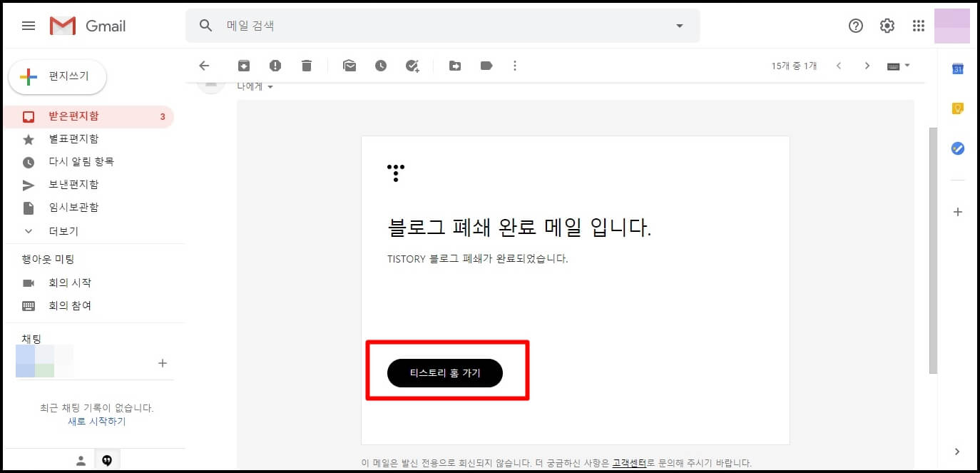Focus the 메일 검색 search field
This screenshot has height=473, width=980.
(x=442, y=26)
